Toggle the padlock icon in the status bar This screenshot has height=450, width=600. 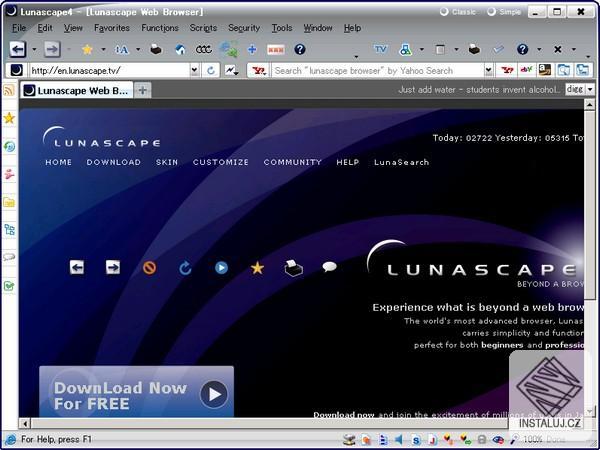[482, 440]
